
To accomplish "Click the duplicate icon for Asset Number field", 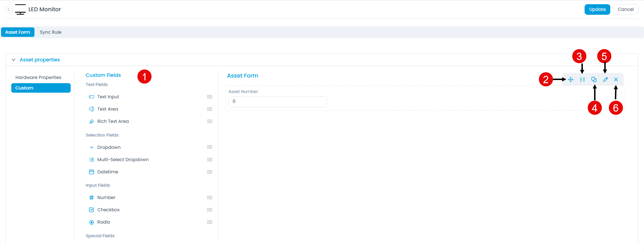I will [x=594, y=80].
